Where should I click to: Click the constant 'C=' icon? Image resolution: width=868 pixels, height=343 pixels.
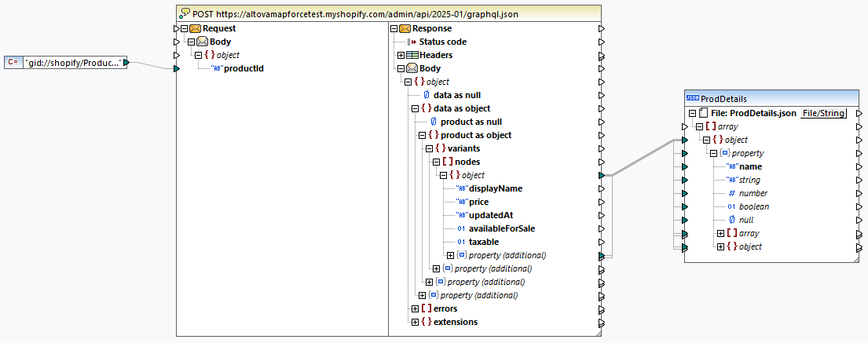point(13,62)
